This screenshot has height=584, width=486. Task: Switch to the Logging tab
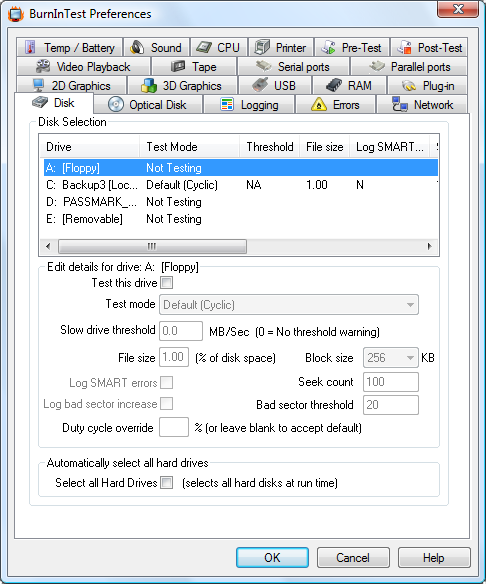tap(249, 105)
